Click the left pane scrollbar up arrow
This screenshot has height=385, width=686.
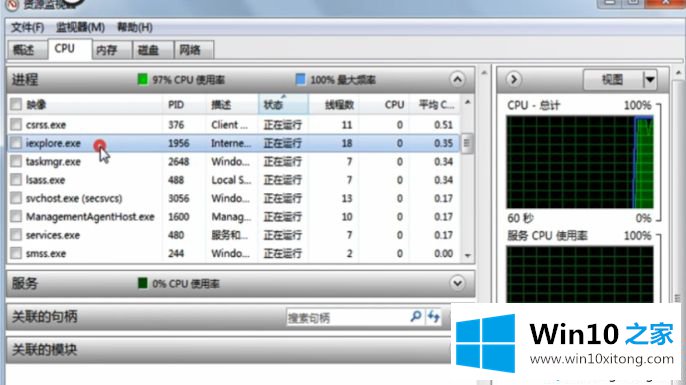(x=484, y=73)
